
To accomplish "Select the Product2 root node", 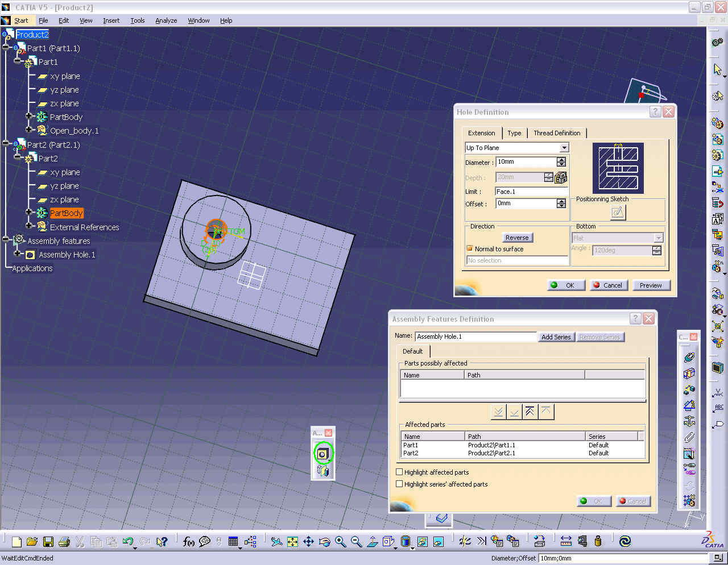I will coord(32,35).
